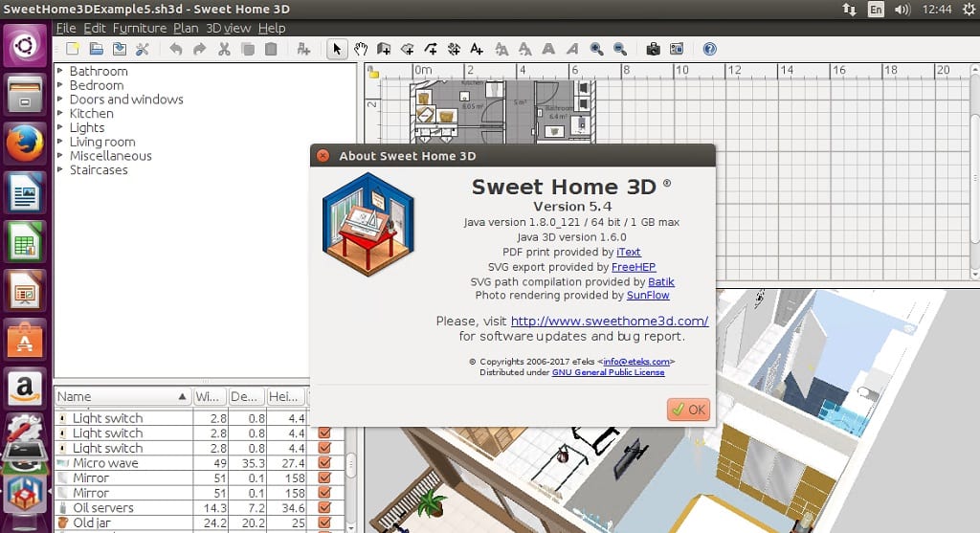The height and width of the screenshot is (533, 980).
Task: Select the Create walls tool
Action: [x=384, y=49]
